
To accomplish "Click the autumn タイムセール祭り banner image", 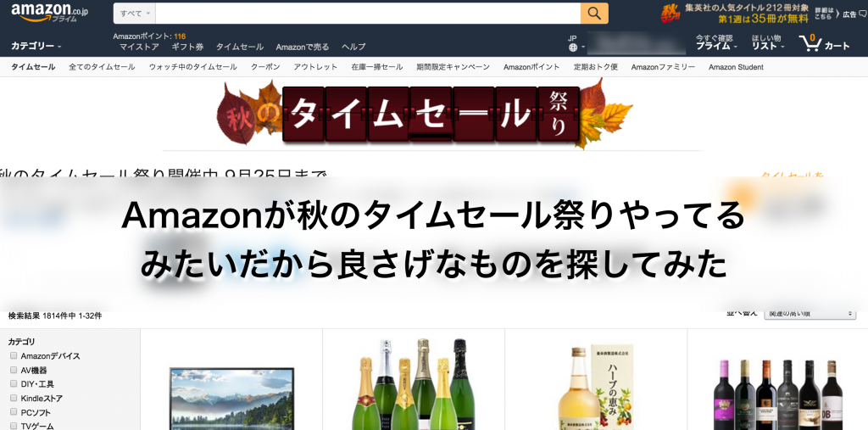I will point(425,114).
